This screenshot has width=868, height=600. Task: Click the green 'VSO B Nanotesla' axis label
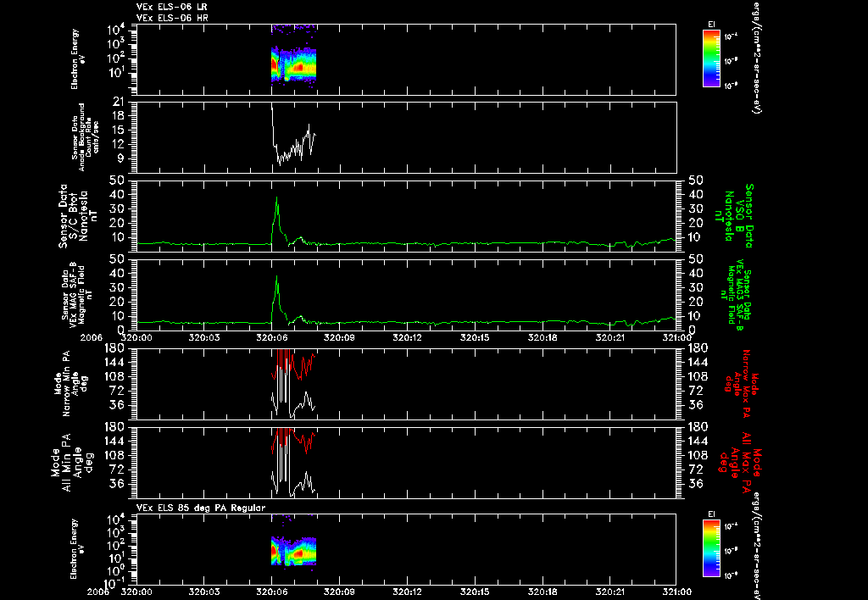click(x=734, y=216)
